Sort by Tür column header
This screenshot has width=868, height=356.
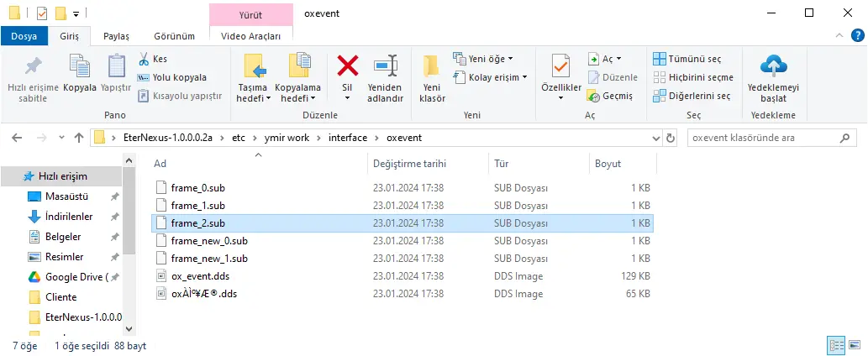click(x=539, y=164)
